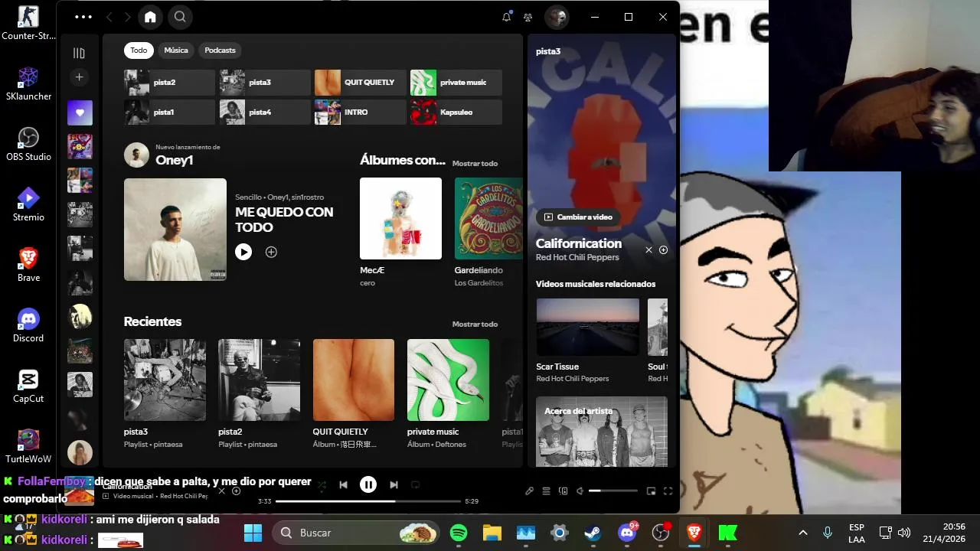Mute the Spotify volume speaker icon
Image resolution: width=980 pixels, height=551 pixels.
point(580,491)
